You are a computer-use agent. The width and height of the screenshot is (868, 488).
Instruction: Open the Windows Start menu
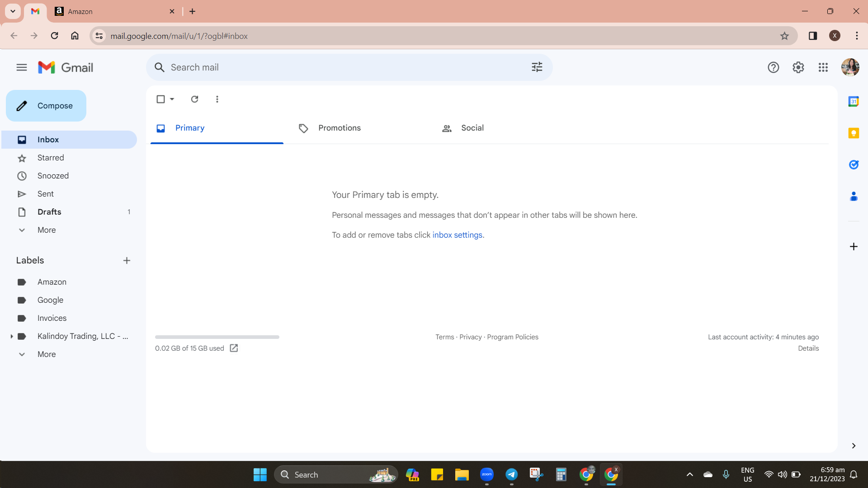(260, 475)
